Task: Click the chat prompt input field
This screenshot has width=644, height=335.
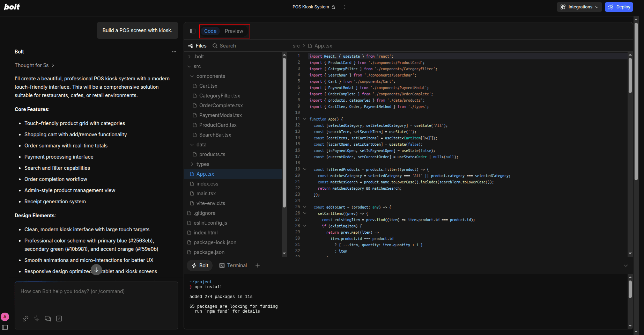Action: tap(96, 297)
